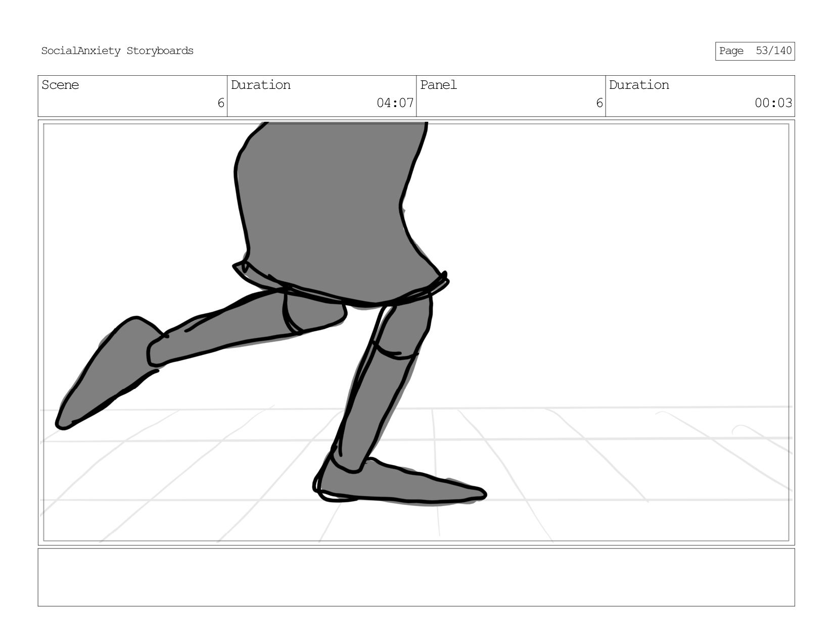Click the Panel label

(x=438, y=85)
